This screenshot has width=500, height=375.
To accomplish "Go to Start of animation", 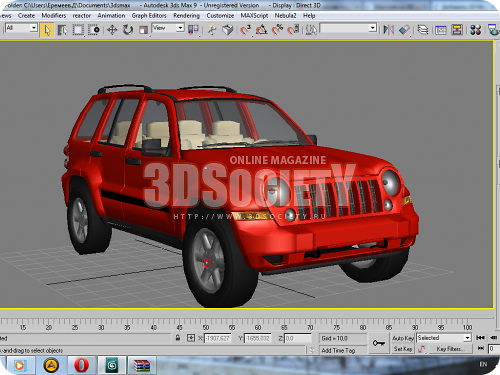I will 480,338.
